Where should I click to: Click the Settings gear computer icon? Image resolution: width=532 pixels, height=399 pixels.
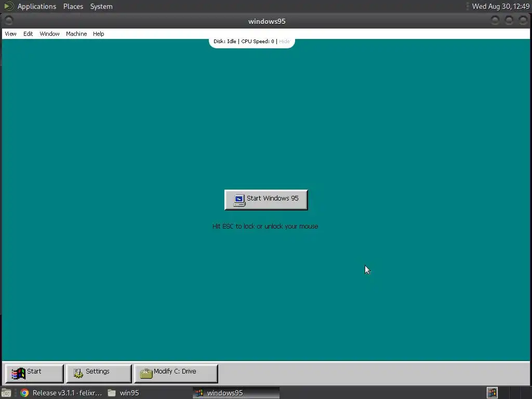(78, 373)
